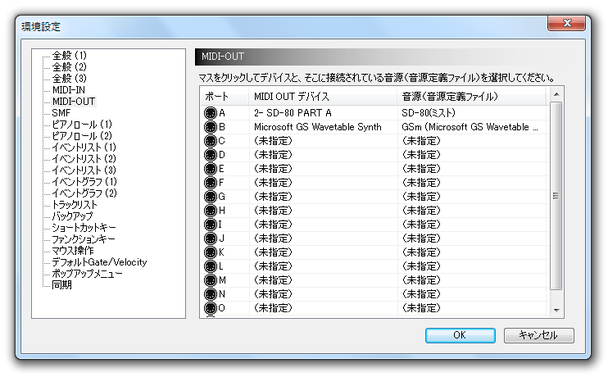
Task: Click port E's (未指定) sound source cell
Action: click(472, 169)
